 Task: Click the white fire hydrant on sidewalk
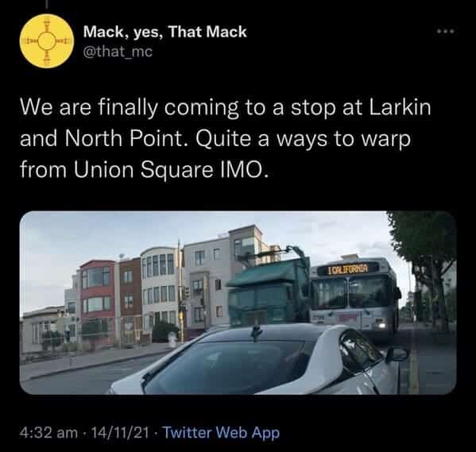(x=172, y=339)
